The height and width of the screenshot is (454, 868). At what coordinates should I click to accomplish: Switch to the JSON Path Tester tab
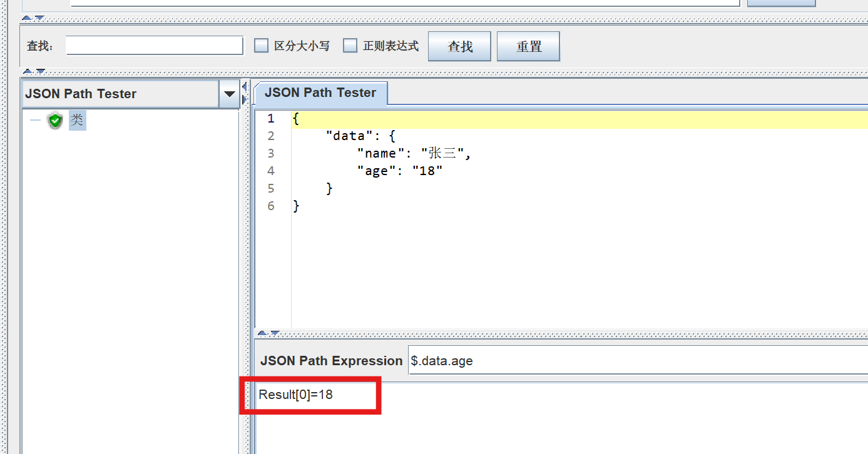(321, 93)
